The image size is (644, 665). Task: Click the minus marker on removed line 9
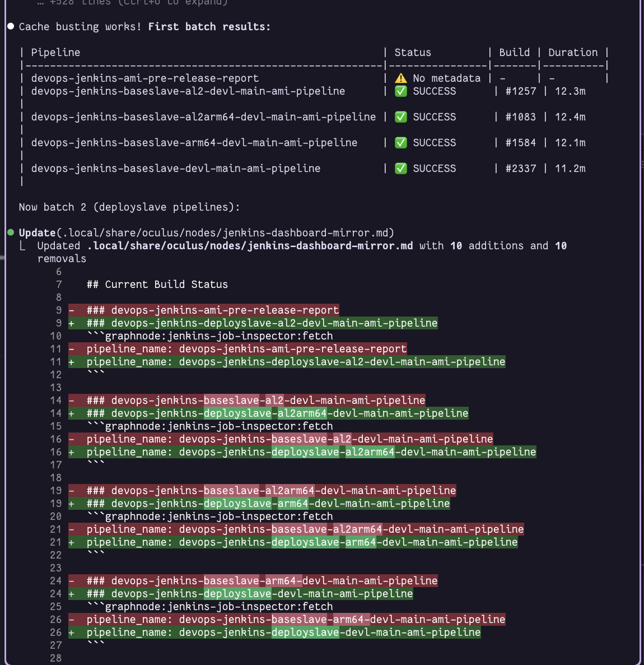click(x=72, y=310)
